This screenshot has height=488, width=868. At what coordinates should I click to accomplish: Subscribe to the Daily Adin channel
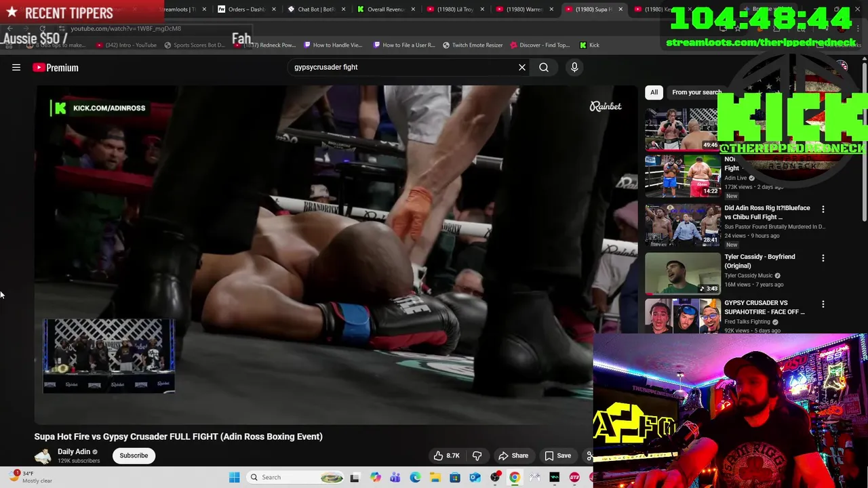(x=134, y=455)
